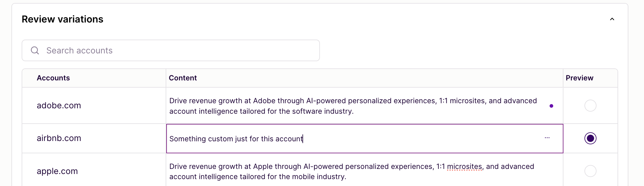
Task: Click the Review variations heading
Action: (x=63, y=19)
